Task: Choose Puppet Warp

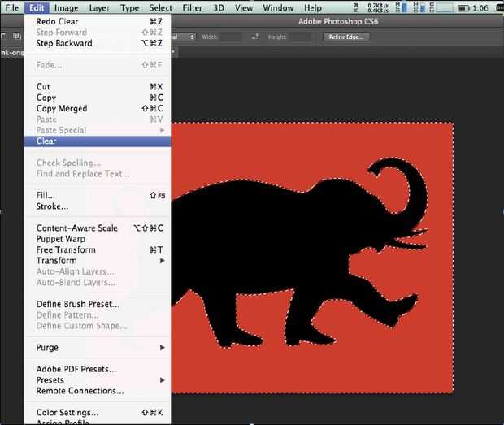Action: point(98,239)
